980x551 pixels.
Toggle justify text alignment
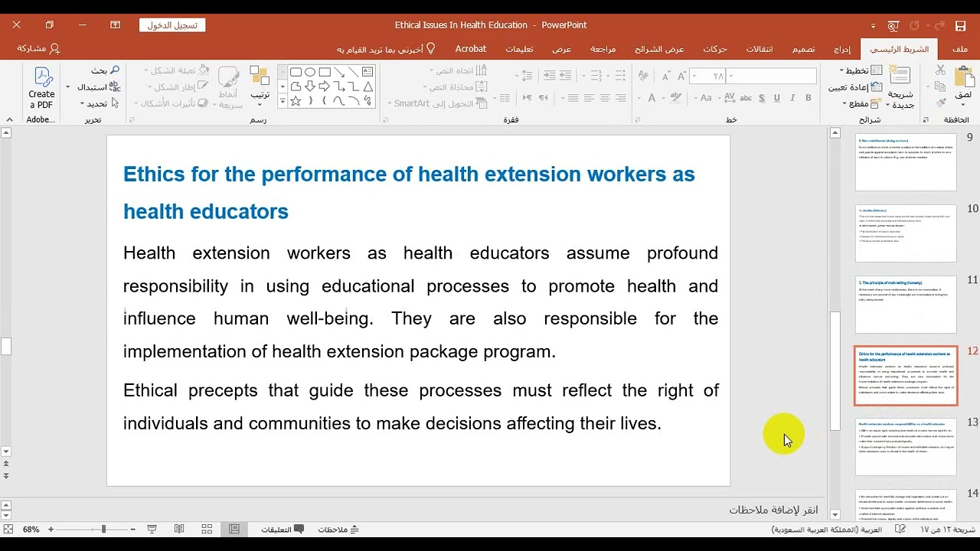(x=572, y=98)
